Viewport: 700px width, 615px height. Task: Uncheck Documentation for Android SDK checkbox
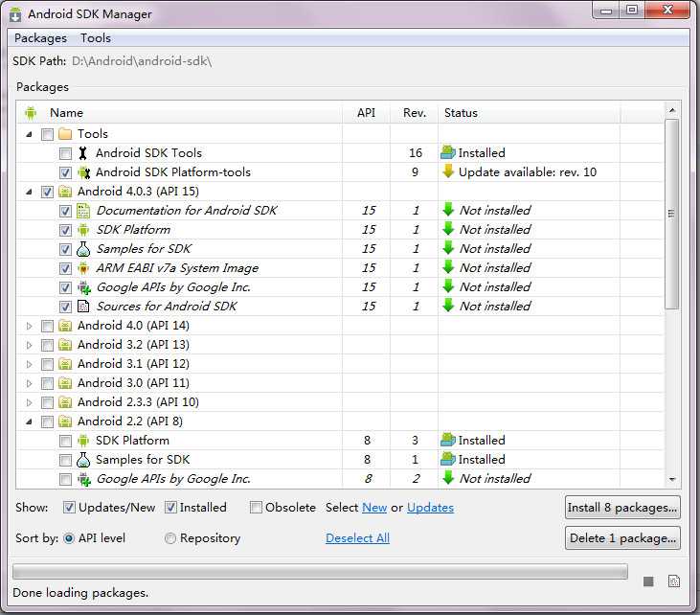(x=66, y=212)
